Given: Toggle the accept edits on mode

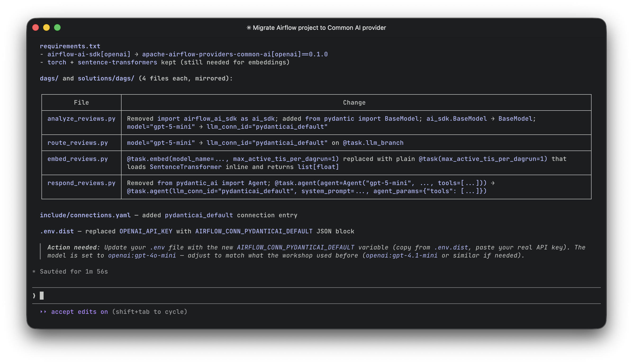Looking at the screenshot, I should coord(80,312).
